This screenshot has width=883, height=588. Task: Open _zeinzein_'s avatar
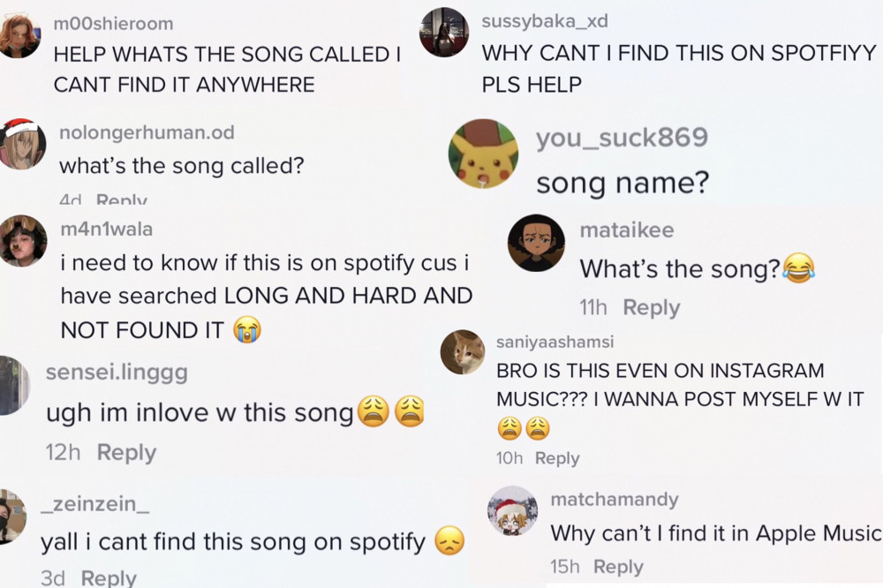coord(11,516)
